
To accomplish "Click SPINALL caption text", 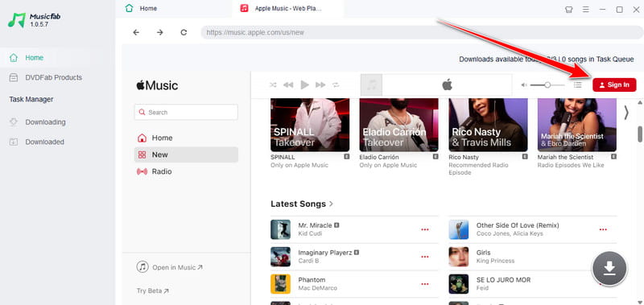I will (x=283, y=157).
